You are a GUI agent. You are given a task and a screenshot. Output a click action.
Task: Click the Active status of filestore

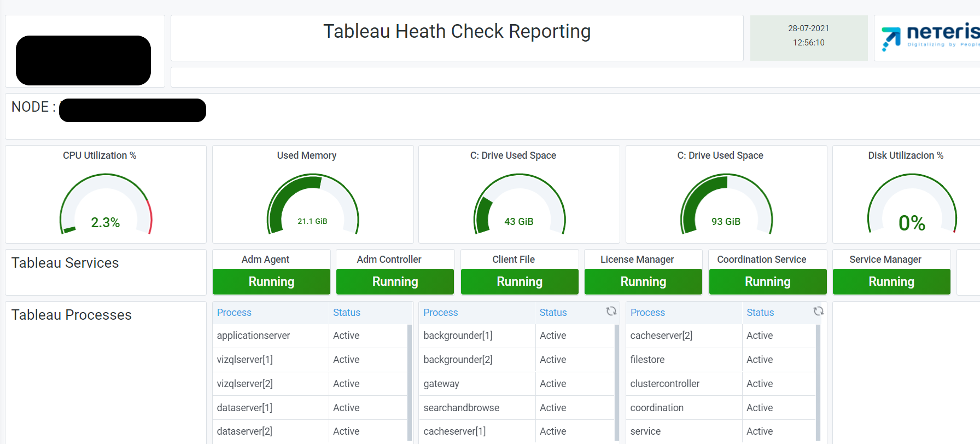coord(760,360)
